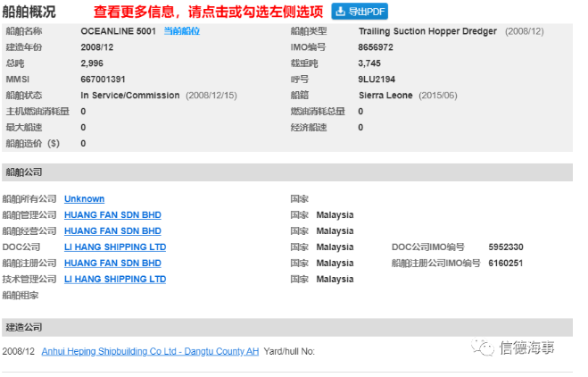Open HUANG FAN SDN BHD beside 船舶注册公司
Screen dimensions: 588x377
(x=112, y=264)
